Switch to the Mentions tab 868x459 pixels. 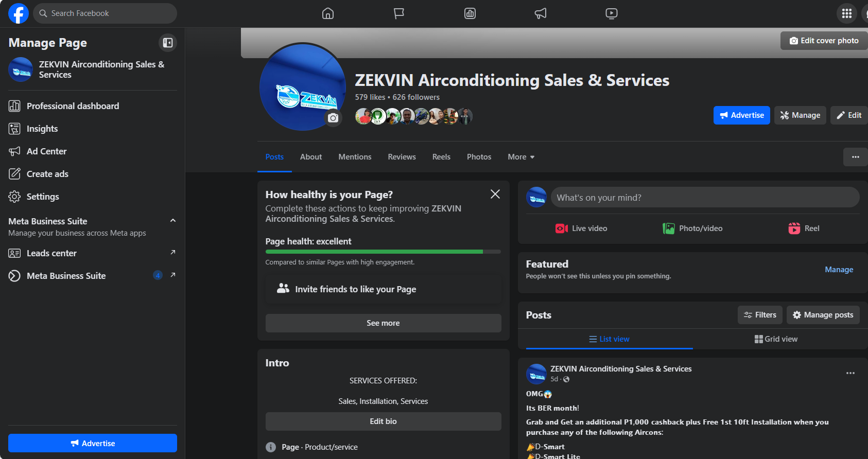pyautogui.click(x=355, y=157)
